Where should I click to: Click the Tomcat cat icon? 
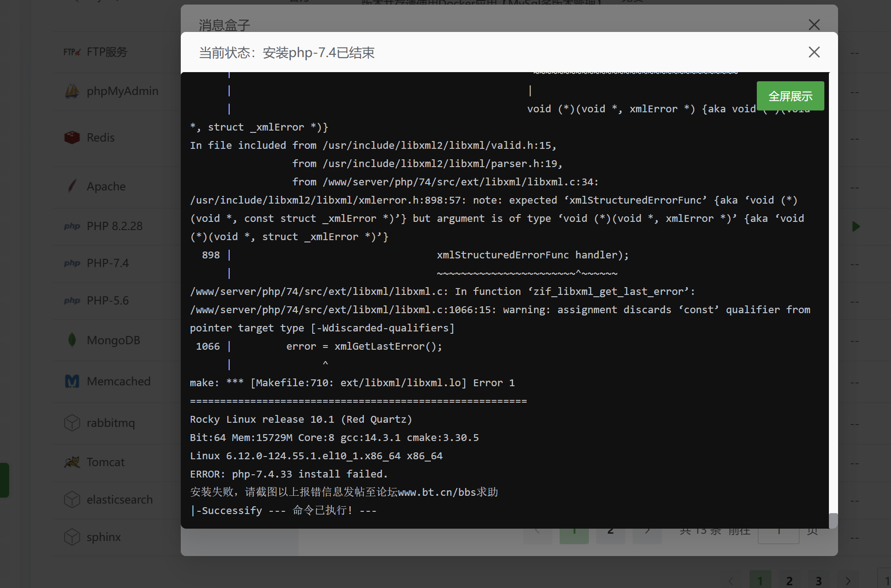coord(72,462)
